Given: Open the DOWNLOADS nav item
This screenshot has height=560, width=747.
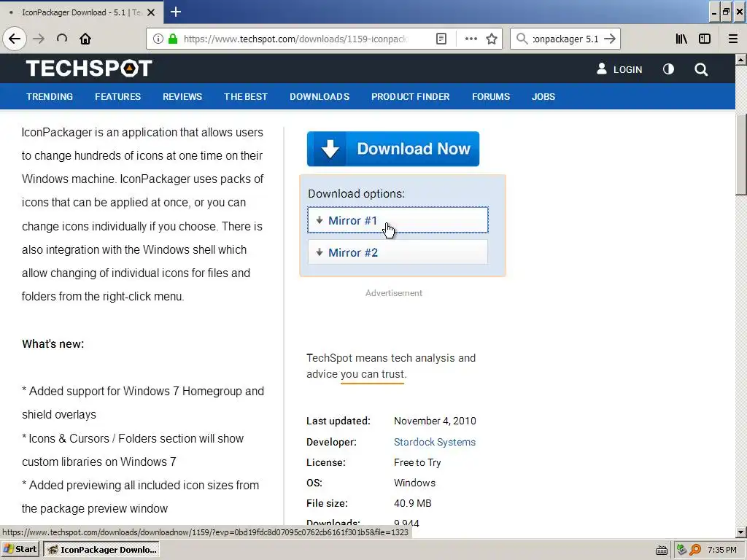Looking at the screenshot, I should 320,97.
